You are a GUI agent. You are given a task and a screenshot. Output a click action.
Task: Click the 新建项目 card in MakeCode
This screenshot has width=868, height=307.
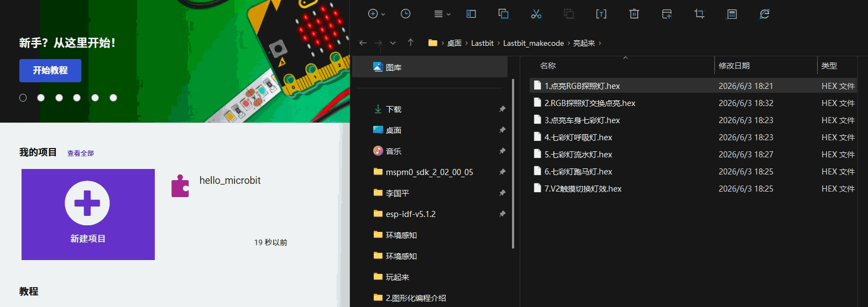[x=88, y=214]
